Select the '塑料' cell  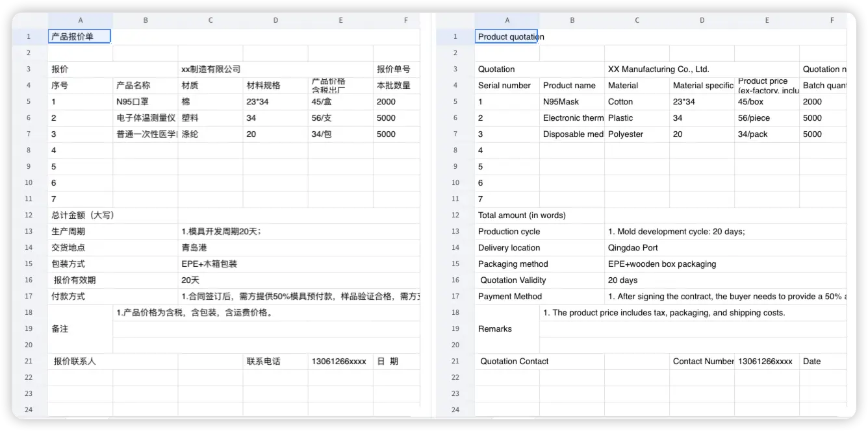(211, 117)
